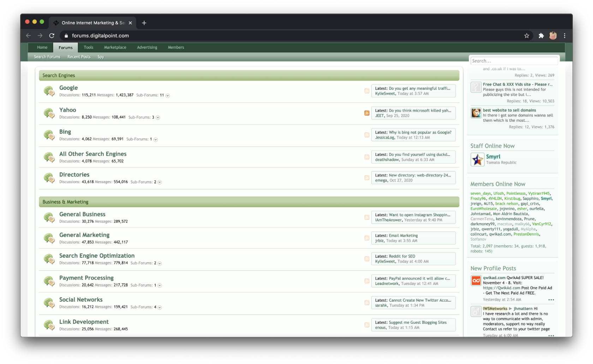Bookmark page with the star icon
This screenshot has height=364, width=593.
(527, 36)
